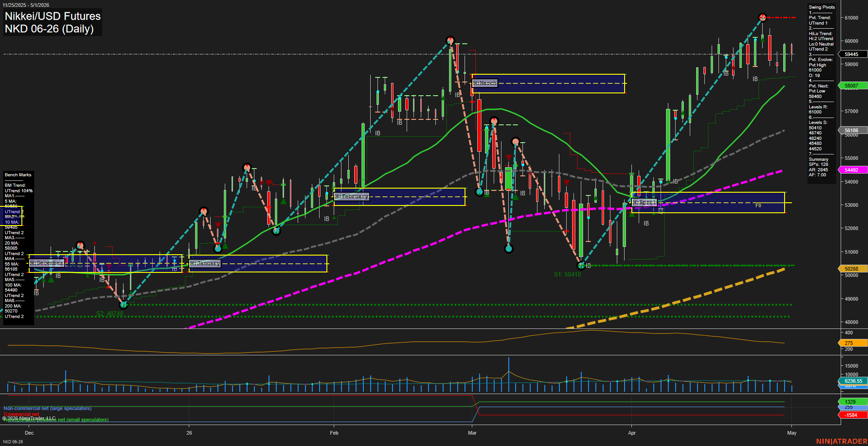This screenshot has height=446, width=868.
Task: Click the M:April monthly range label
Action: click(x=644, y=202)
